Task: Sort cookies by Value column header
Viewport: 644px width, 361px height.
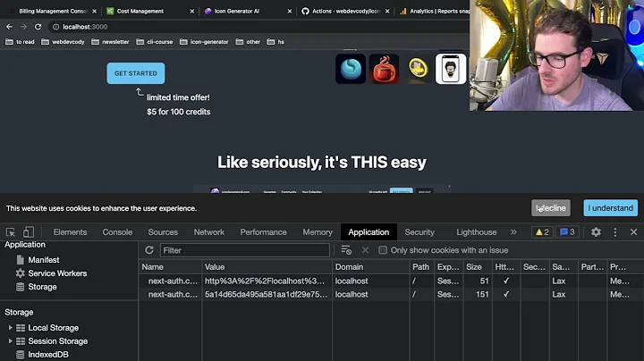Action: [267, 267]
